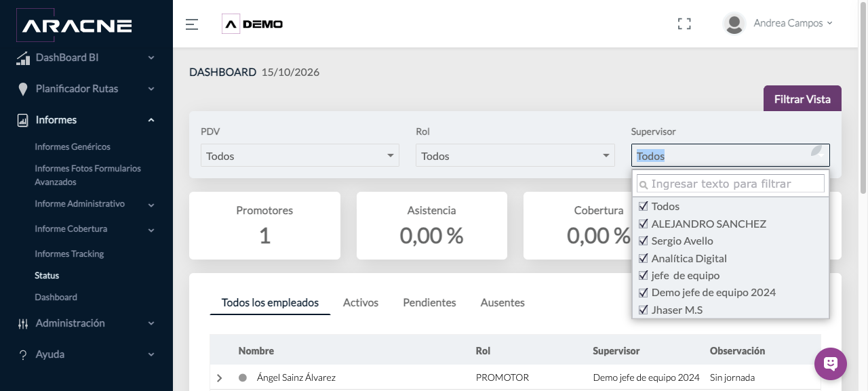Click the Promotores summary card
The height and width of the screenshot is (391, 868).
(x=264, y=225)
